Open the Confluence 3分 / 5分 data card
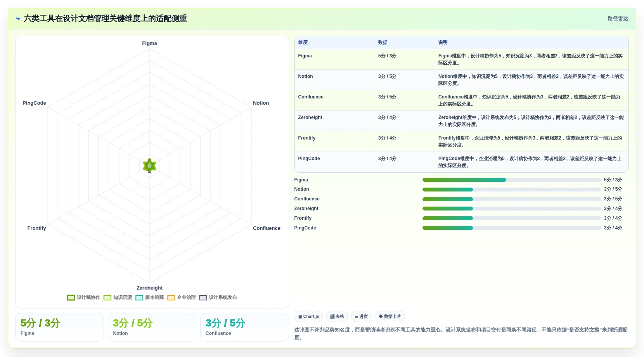This screenshot has height=357, width=644. [244, 327]
